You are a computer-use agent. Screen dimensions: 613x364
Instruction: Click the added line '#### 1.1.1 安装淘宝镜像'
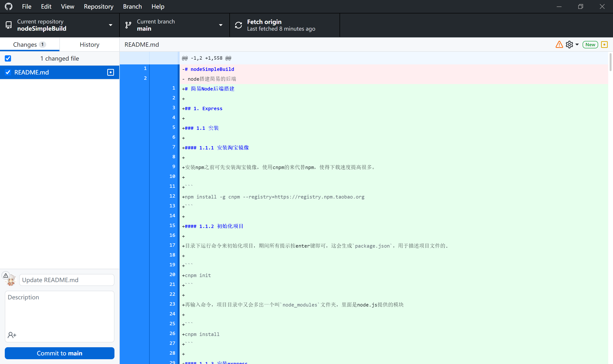(215, 148)
